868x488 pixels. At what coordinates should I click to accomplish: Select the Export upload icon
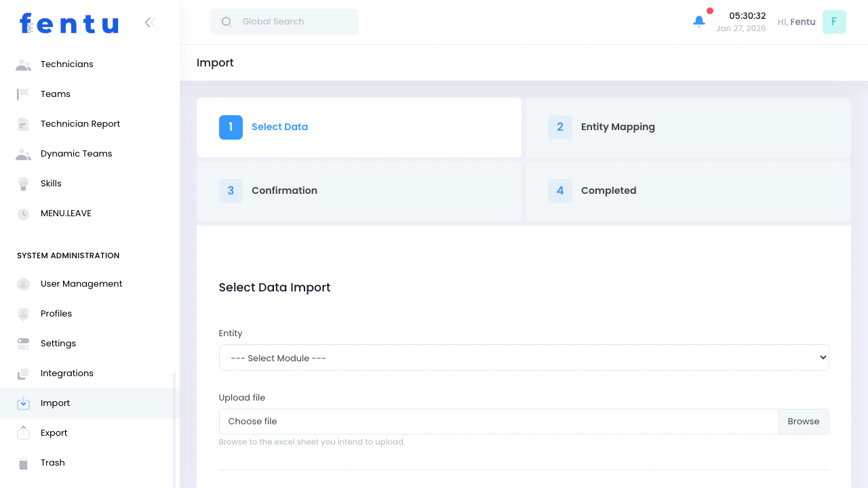pos(22,432)
